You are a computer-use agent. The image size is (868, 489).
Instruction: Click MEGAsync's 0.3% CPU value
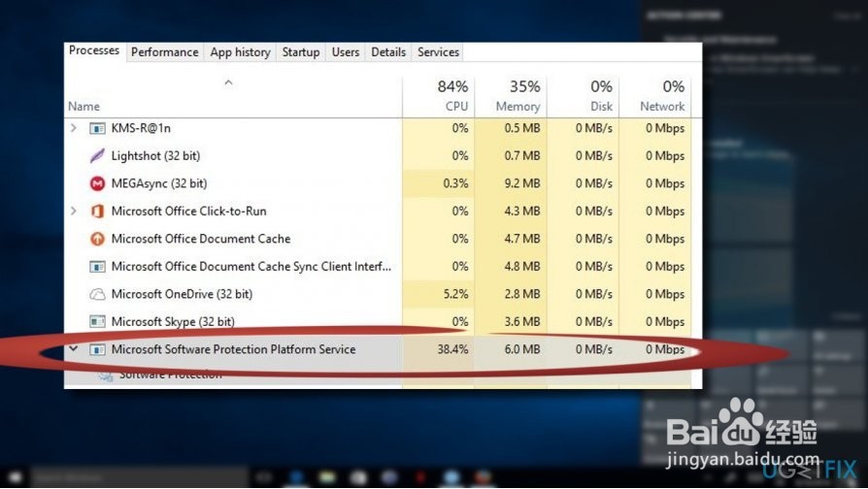pyautogui.click(x=455, y=183)
